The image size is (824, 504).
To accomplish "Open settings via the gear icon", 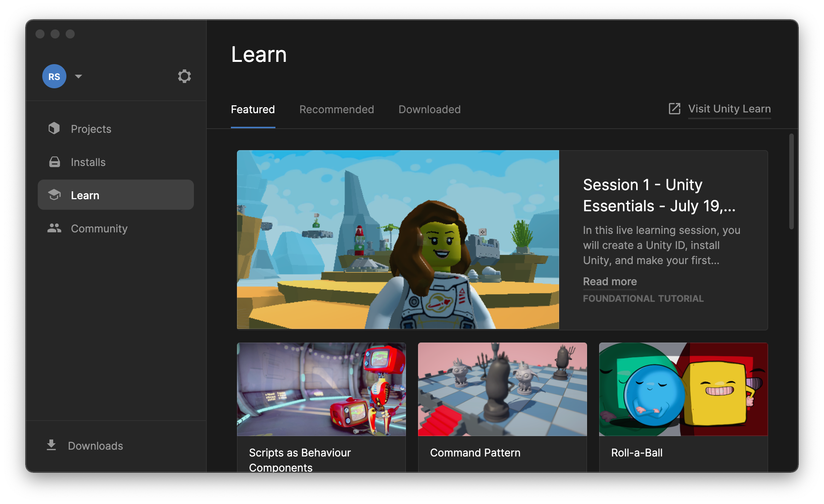I will click(184, 77).
